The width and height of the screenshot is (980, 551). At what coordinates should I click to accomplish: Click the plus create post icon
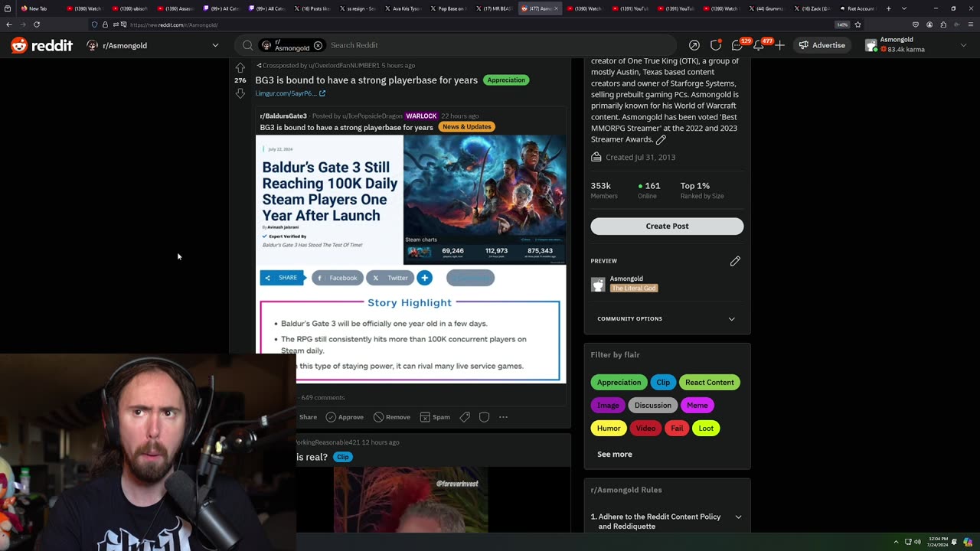pos(779,45)
